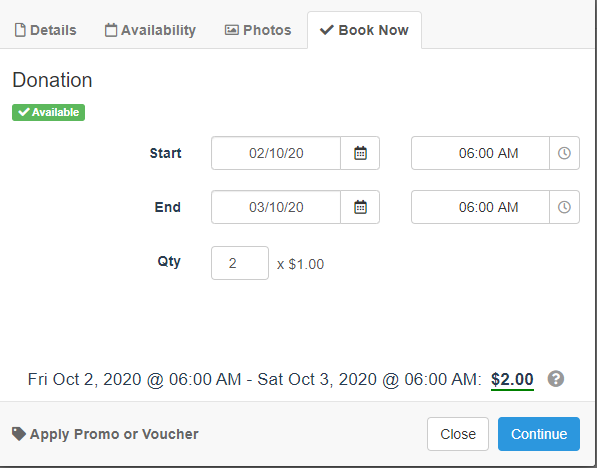Click the Details tab page icon

point(20,30)
